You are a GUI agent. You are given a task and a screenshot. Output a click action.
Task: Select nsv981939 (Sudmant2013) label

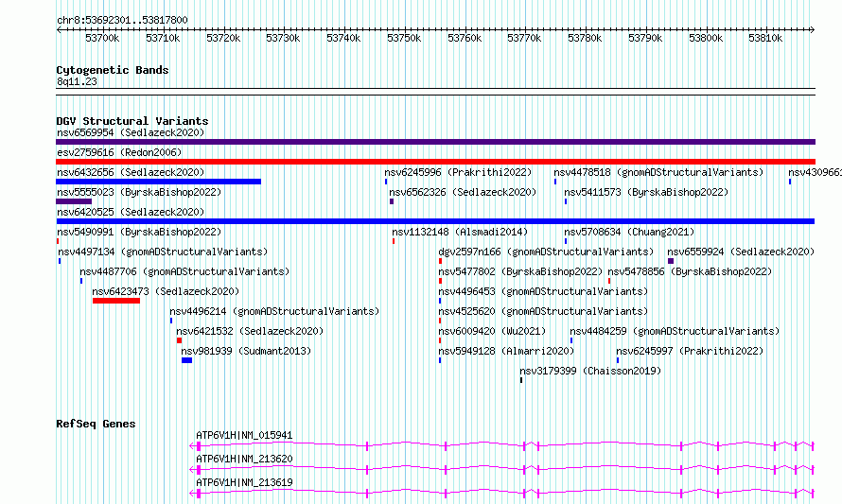pyautogui.click(x=246, y=351)
